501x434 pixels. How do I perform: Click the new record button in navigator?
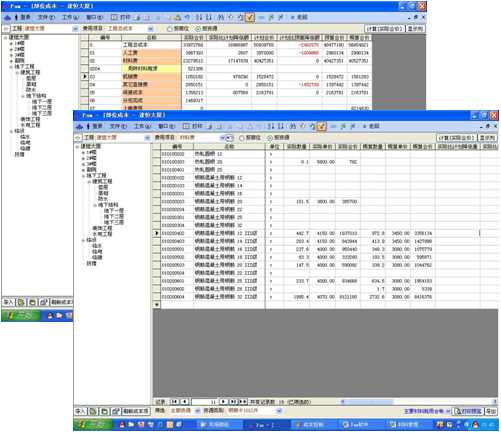coord(243,402)
